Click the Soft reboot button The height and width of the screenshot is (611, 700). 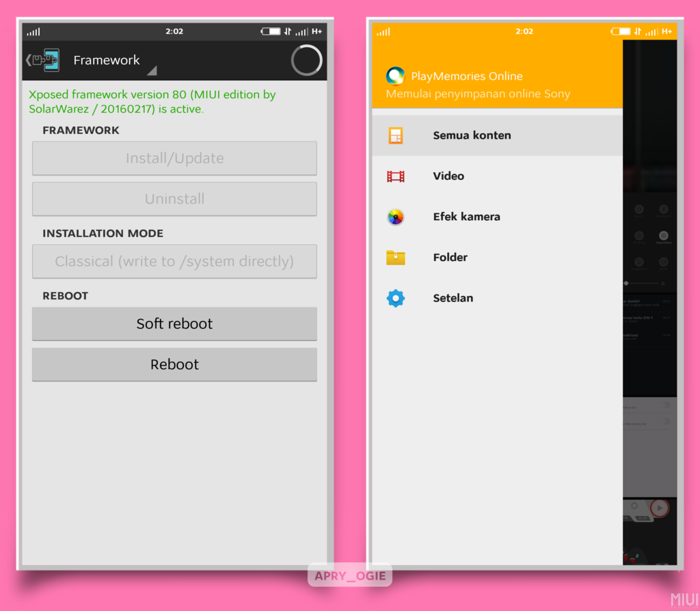tap(174, 324)
